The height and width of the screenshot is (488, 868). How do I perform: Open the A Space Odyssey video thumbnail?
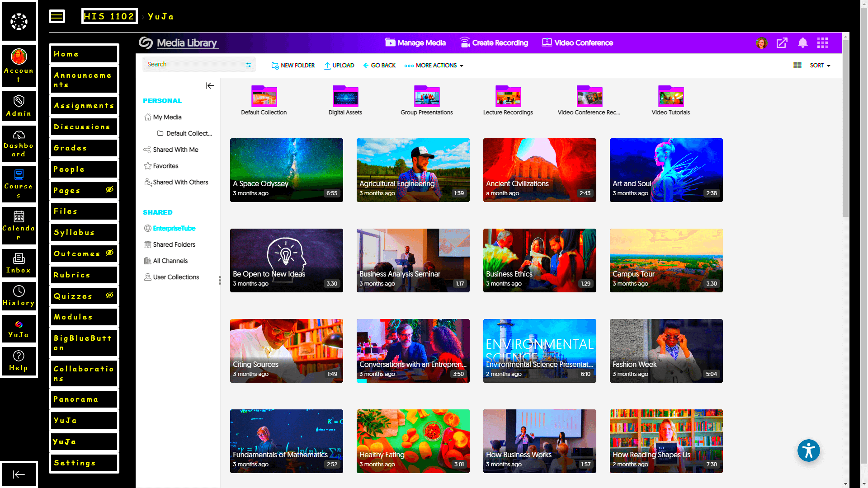[x=287, y=170]
